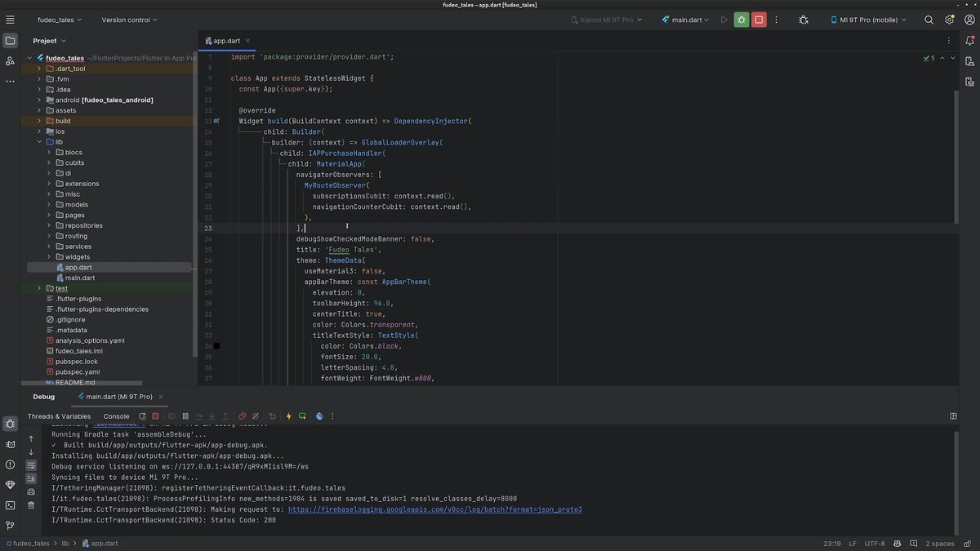The width and height of the screenshot is (980, 551).
Task: Open the Terminal tool window
Action: [x=10, y=504]
